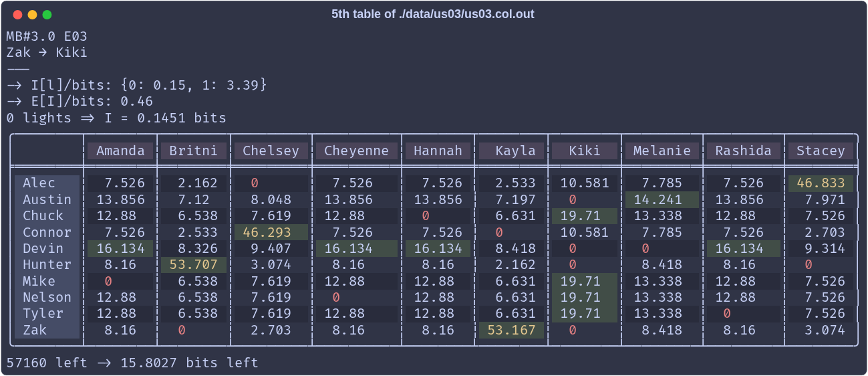Click the Rashida column header

744,151
